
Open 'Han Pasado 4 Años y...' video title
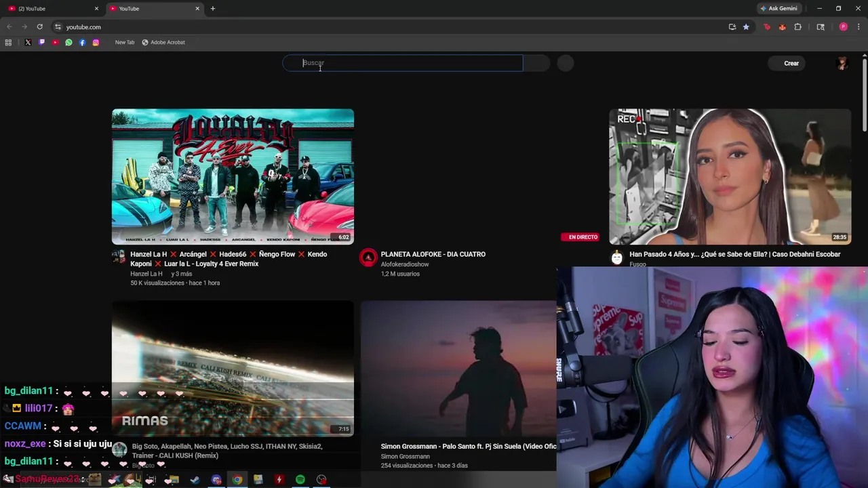pos(734,254)
